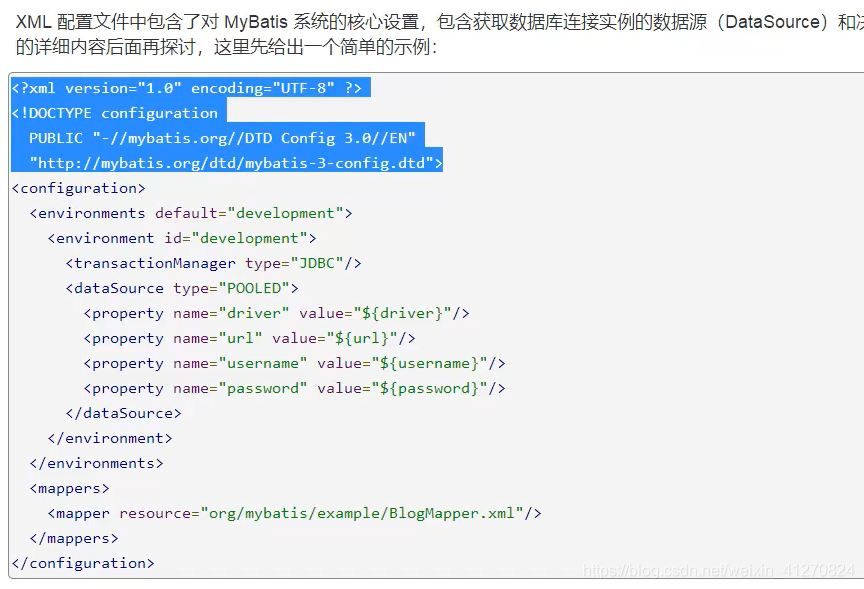Click the closing </environment> tag
Viewport: 864px width, 589px height.
110,438
